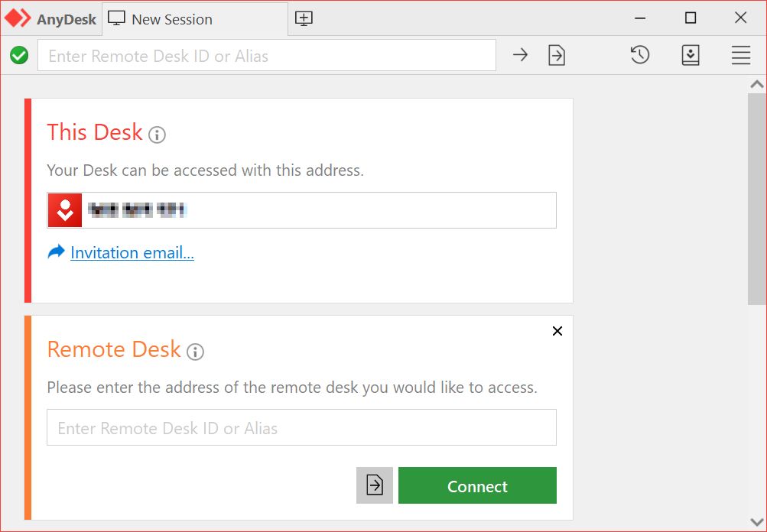Click the This Desk heading
Viewport: 767px width, 532px height.
coord(94,132)
